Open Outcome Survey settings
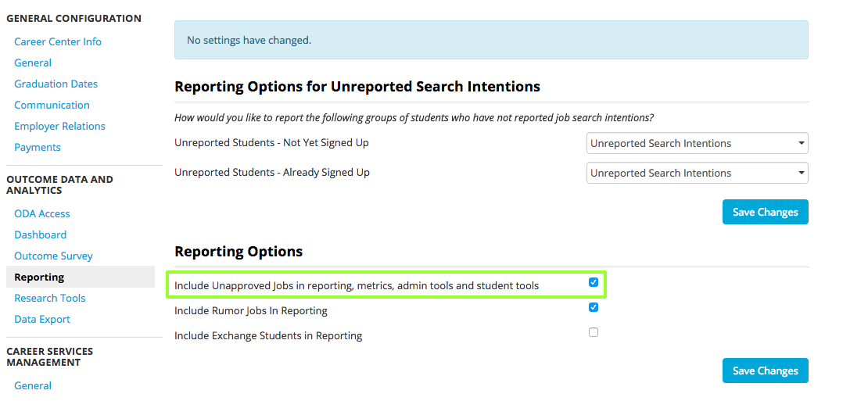 click(x=53, y=256)
